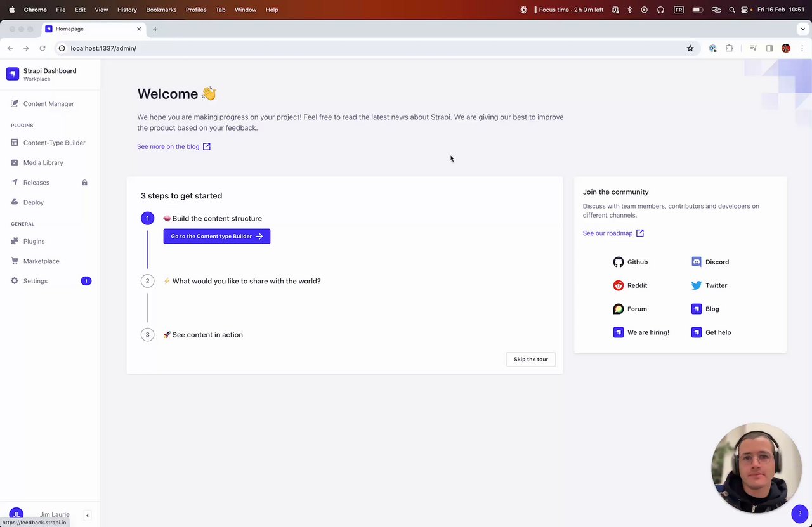Bookmark this page with the star icon
Viewport: 812px width, 527px height.
tap(690, 48)
